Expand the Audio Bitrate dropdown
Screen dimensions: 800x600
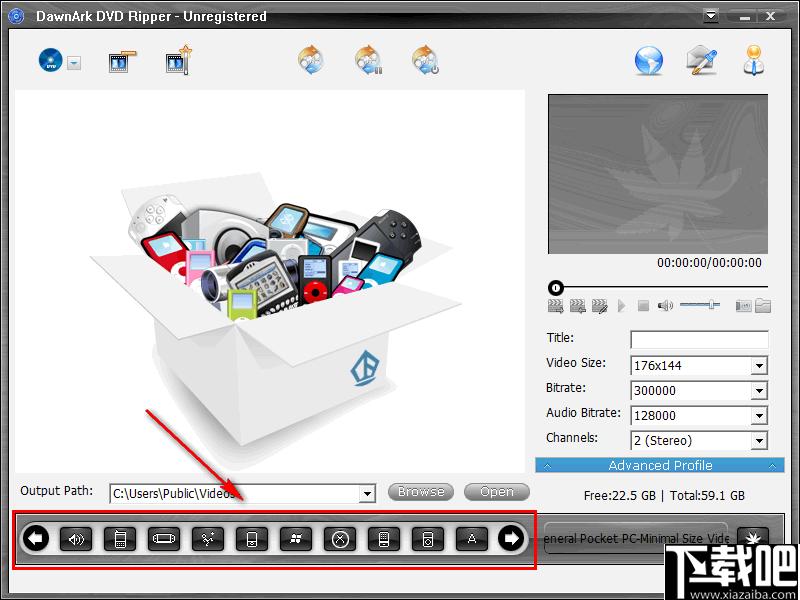coord(759,416)
